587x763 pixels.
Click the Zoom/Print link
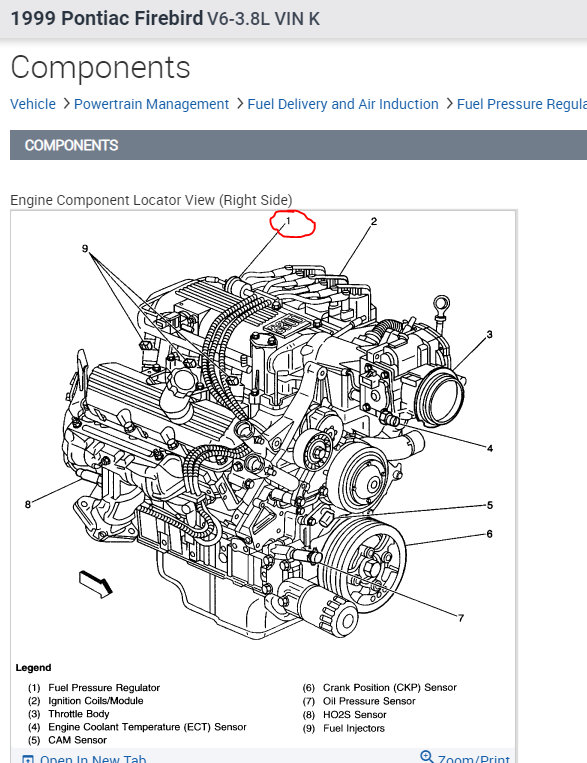pos(474,759)
